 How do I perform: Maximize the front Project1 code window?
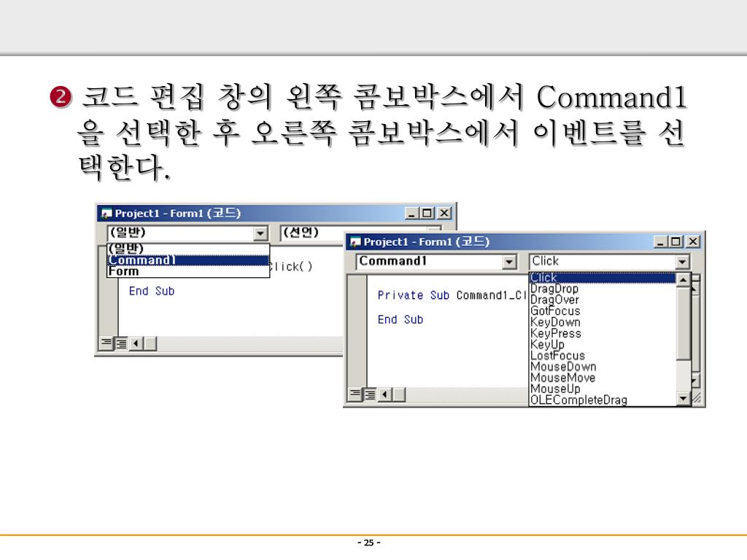coord(675,242)
